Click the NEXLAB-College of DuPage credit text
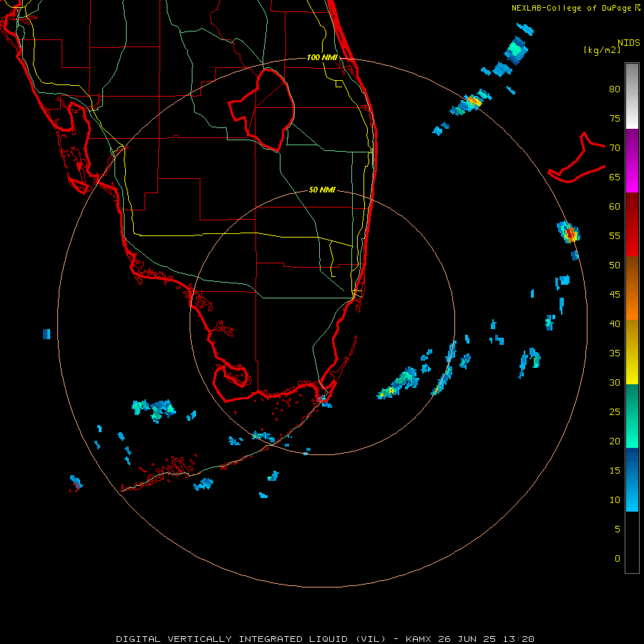 (x=575, y=8)
